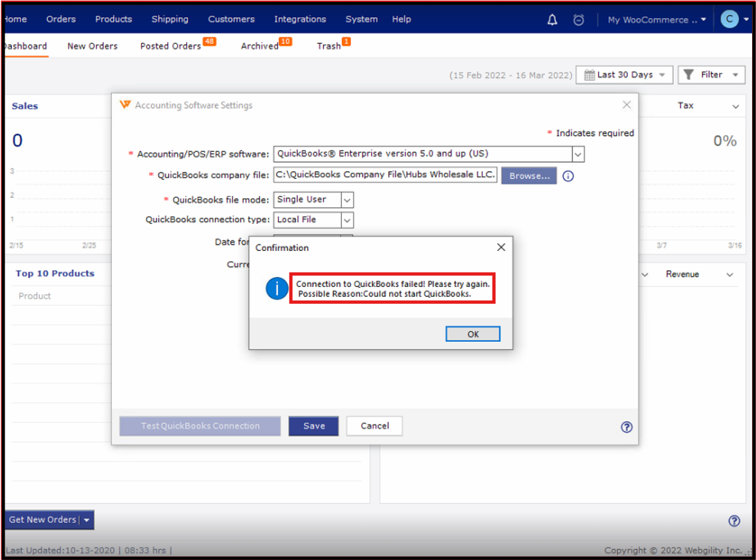The height and width of the screenshot is (560, 756).
Task: Click the Browse... button
Action: tap(529, 176)
